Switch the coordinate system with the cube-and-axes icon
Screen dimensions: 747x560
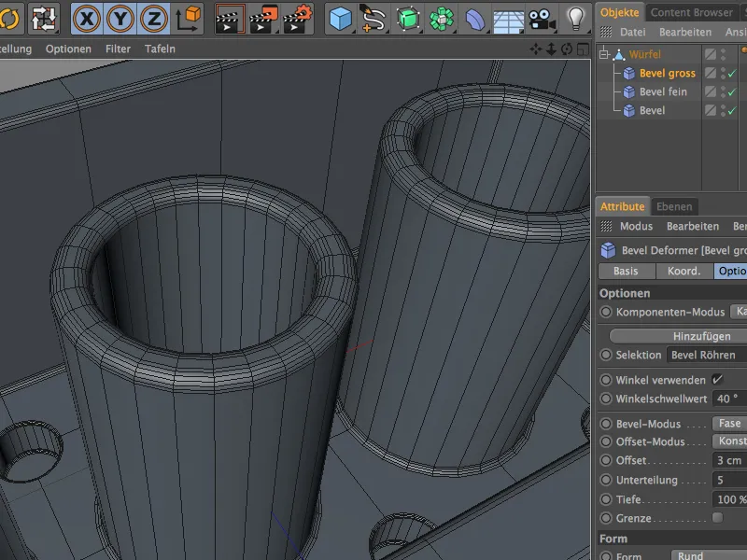coord(188,19)
